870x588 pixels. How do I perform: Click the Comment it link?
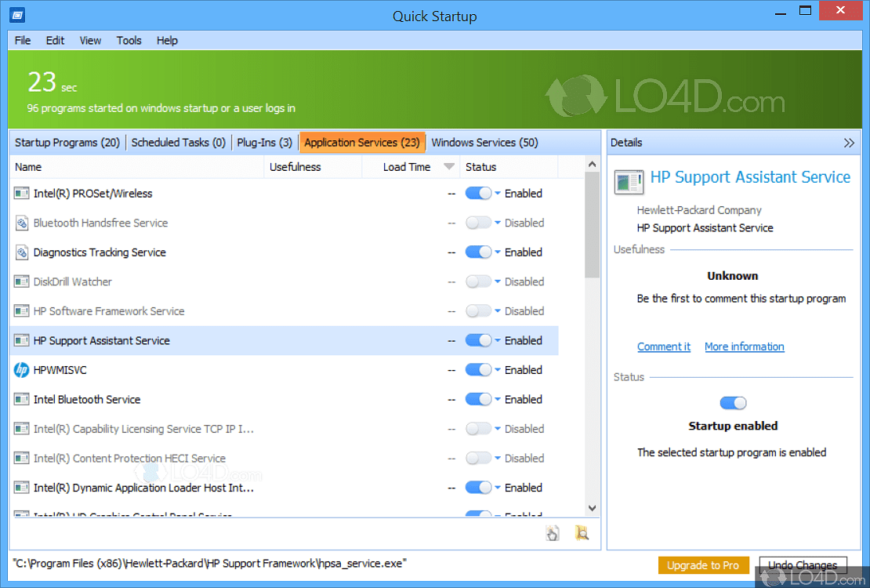[664, 347]
